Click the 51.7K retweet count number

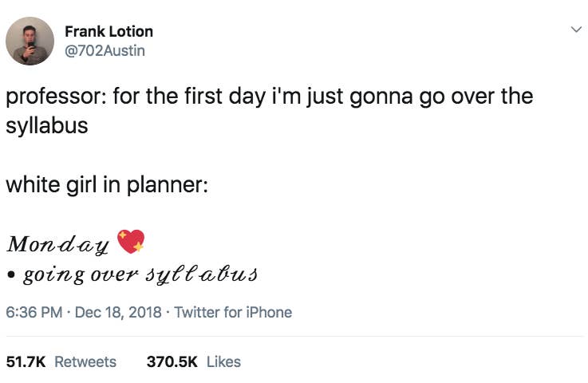click(x=26, y=361)
